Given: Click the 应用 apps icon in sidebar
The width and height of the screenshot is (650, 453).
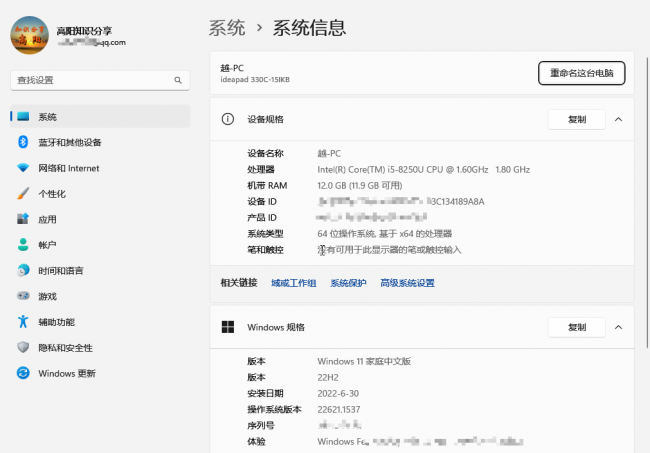Looking at the screenshot, I should (x=23, y=219).
